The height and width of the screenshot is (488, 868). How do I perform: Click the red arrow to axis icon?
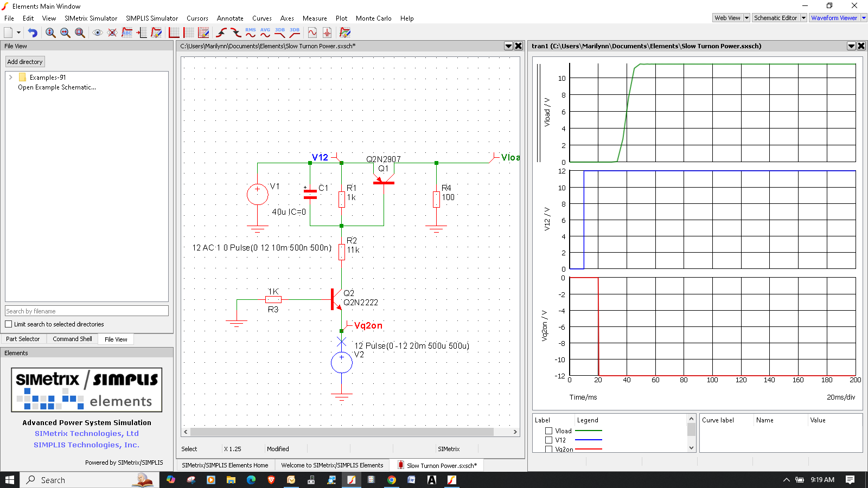[x=142, y=33]
